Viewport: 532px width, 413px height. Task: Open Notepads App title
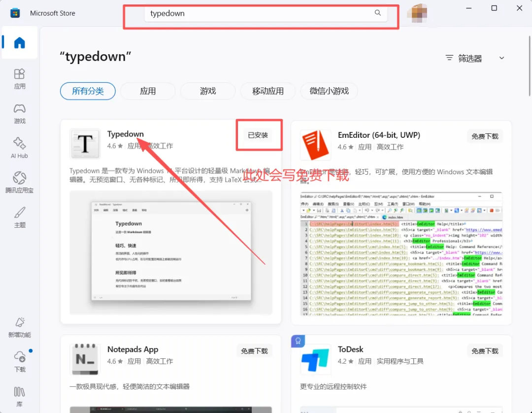[133, 349]
